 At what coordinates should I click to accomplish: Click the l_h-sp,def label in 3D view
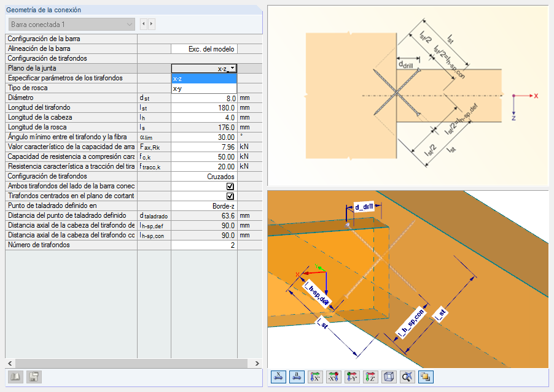[x=316, y=295]
